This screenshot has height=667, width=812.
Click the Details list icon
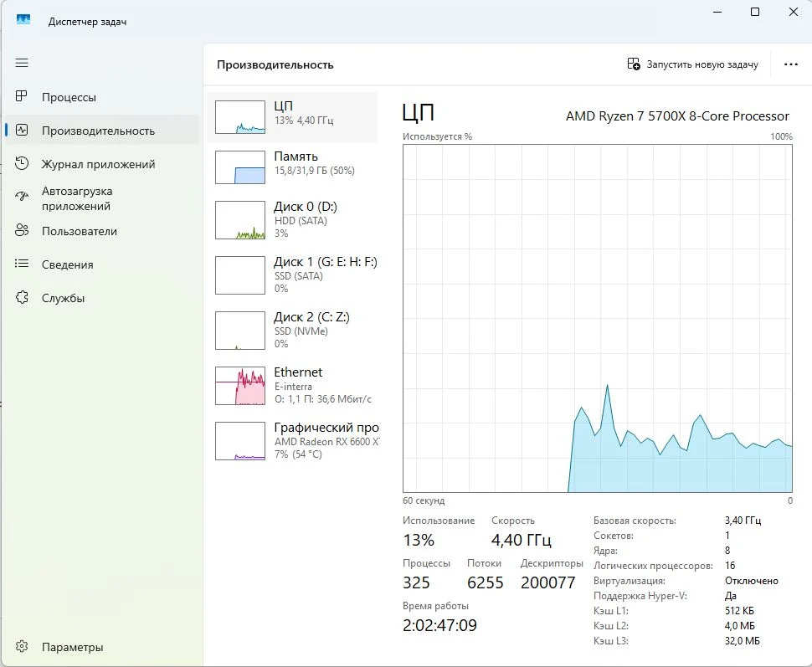coord(22,264)
